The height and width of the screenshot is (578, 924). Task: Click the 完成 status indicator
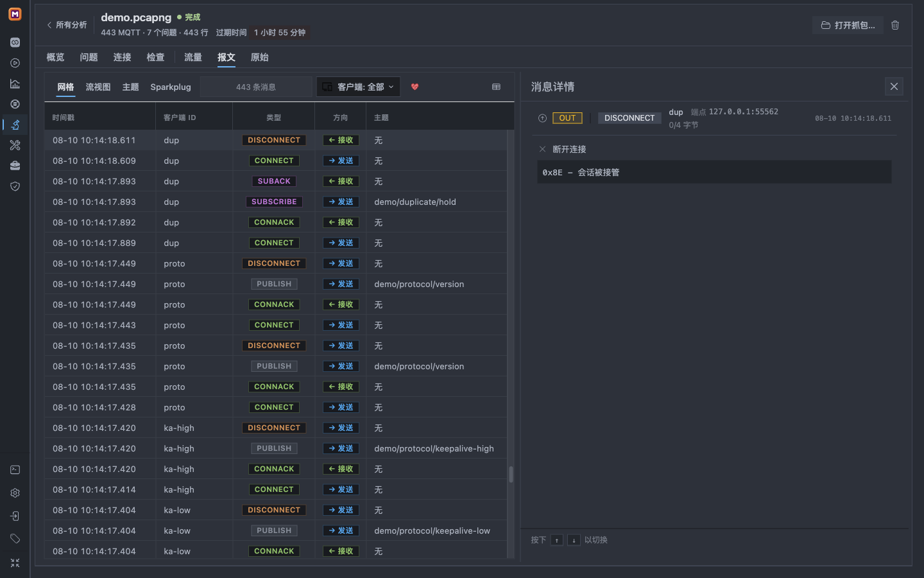189,17
